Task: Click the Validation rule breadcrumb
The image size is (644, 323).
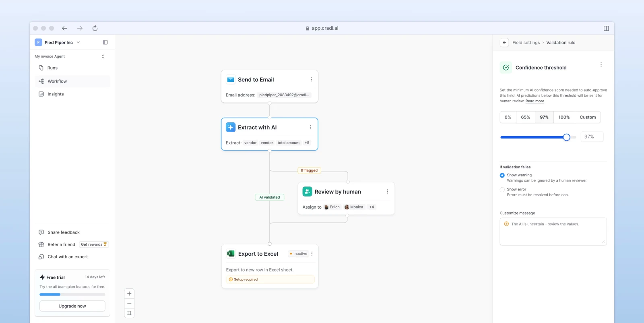Action: click(561, 43)
